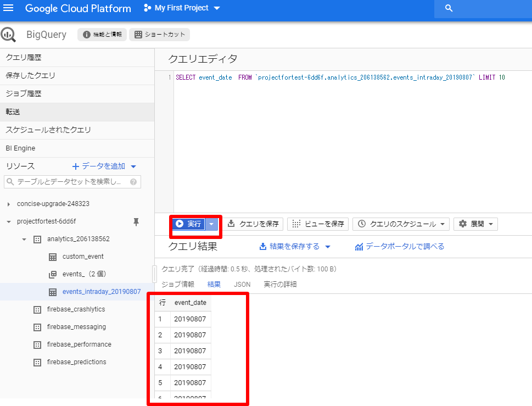Expand the concise-upgrade-248323 project
This screenshot has height=406, width=532.
[8, 204]
